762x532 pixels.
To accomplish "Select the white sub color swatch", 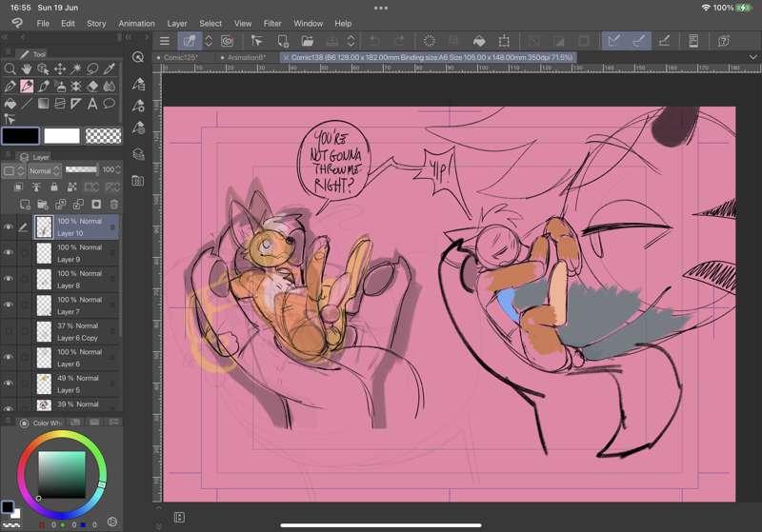I will pyautogui.click(x=62, y=136).
